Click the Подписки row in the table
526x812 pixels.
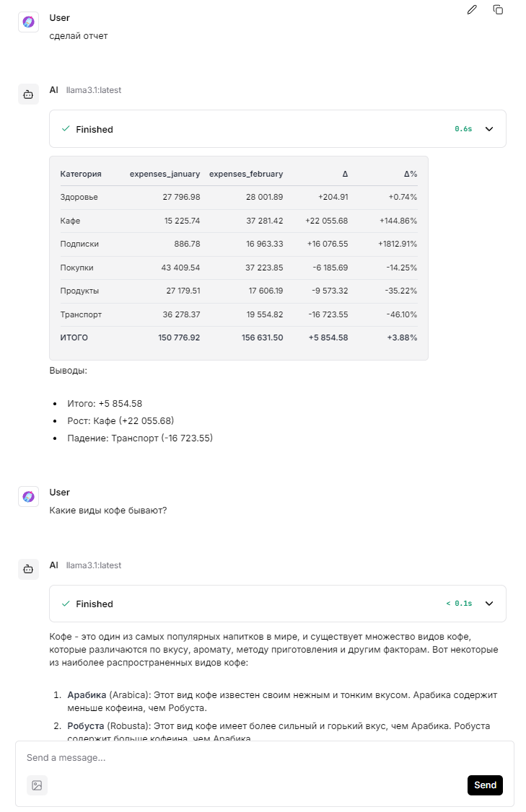click(79, 244)
